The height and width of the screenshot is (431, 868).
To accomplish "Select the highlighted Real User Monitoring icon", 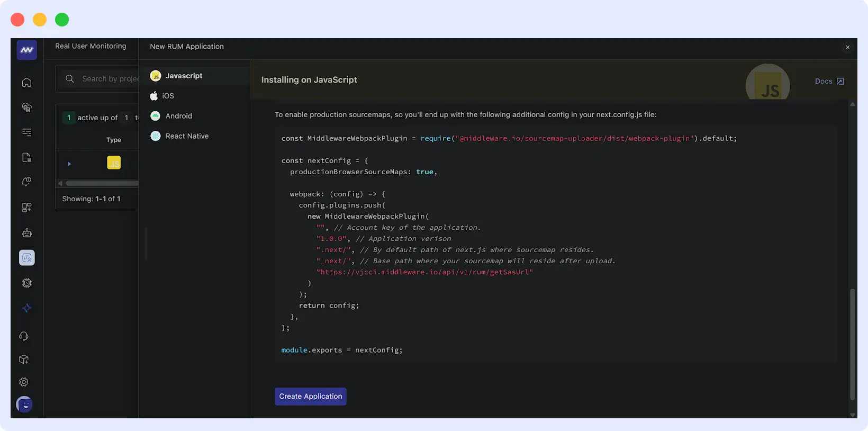I will point(26,258).
